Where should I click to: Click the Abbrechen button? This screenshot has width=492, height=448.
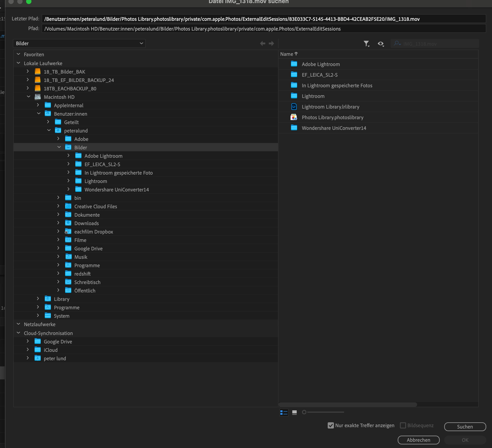pos(418,440)
